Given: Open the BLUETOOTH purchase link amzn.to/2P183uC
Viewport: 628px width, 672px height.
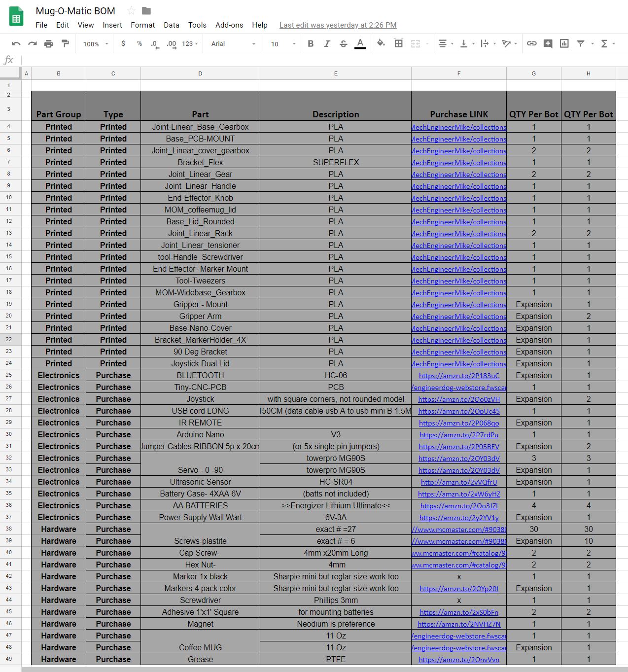Looking at the screenshot, I should point(459,376).
